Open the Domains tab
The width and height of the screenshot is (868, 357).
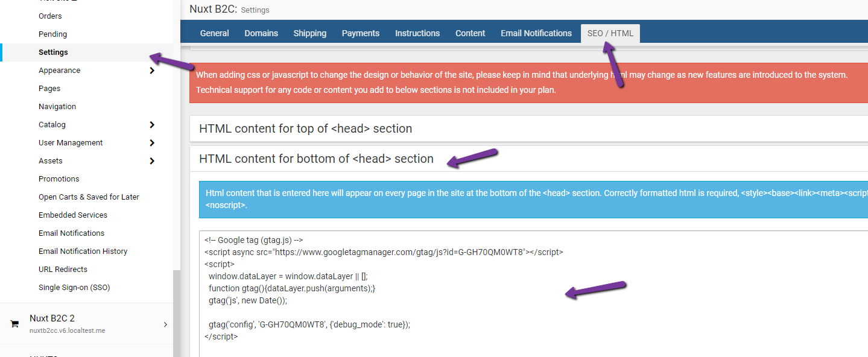pos(261,33)
